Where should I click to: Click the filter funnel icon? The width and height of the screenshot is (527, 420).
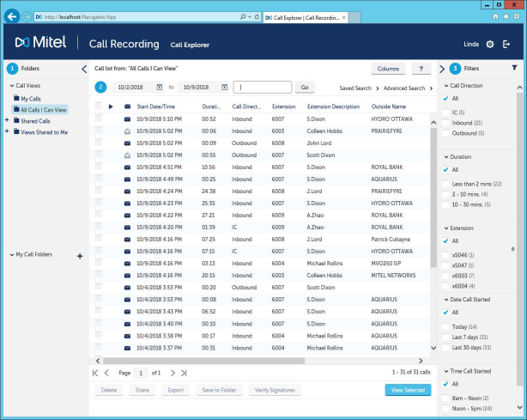click(514, 68)
